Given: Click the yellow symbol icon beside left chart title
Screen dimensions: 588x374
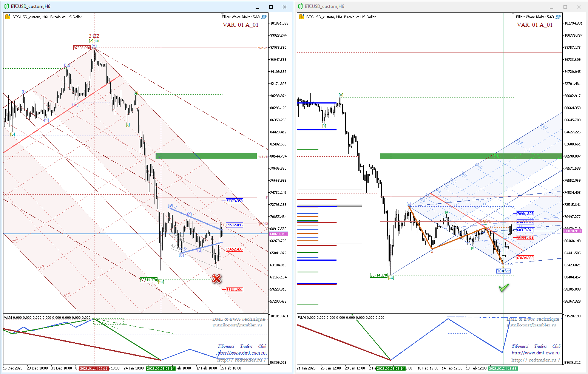Looking at the screenshot, I should 8,17.
